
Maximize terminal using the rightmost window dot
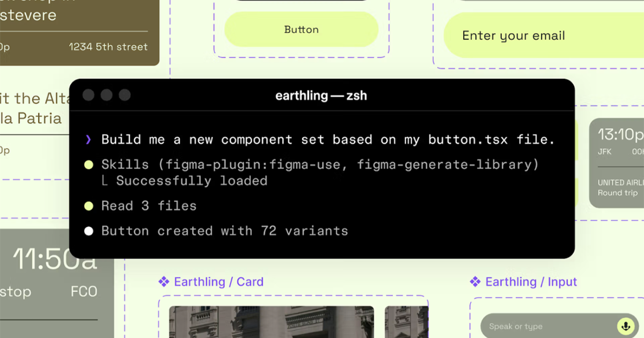click(x=125, y=95)
